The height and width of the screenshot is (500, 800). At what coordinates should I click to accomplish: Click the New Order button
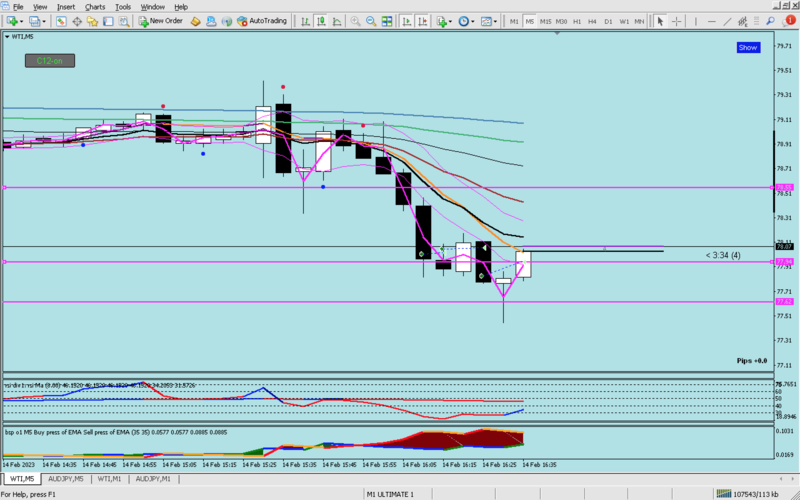pos(161,21)
